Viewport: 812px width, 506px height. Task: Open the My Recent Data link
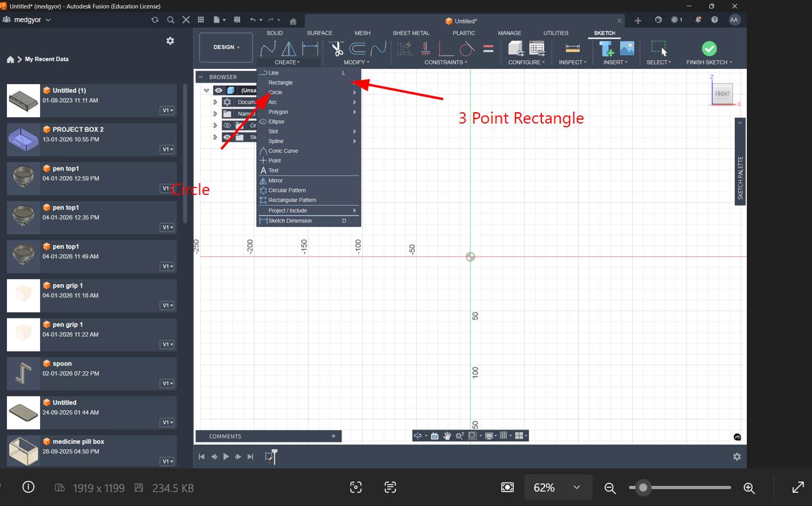[x=47, y=59]
